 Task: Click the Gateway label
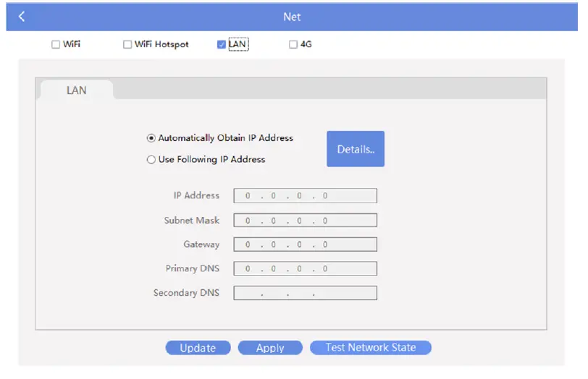coord(201,244)
